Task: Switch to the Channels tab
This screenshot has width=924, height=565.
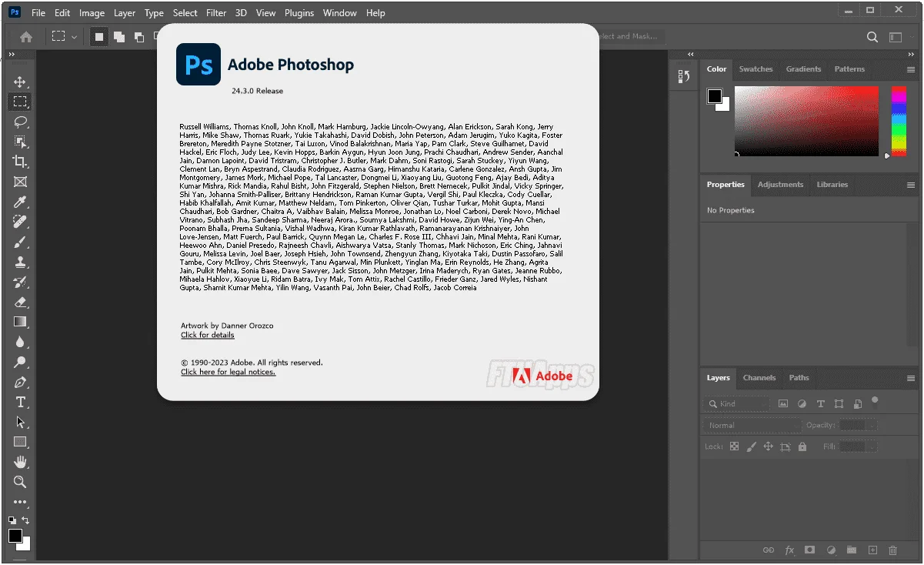Action: pyautogui.click(x=759, y=378)
